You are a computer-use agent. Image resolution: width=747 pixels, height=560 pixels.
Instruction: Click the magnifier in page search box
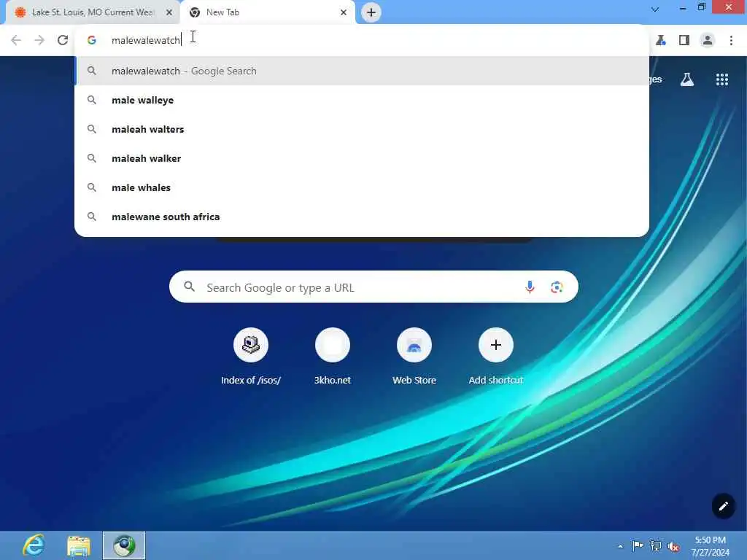tap(189, 287)
